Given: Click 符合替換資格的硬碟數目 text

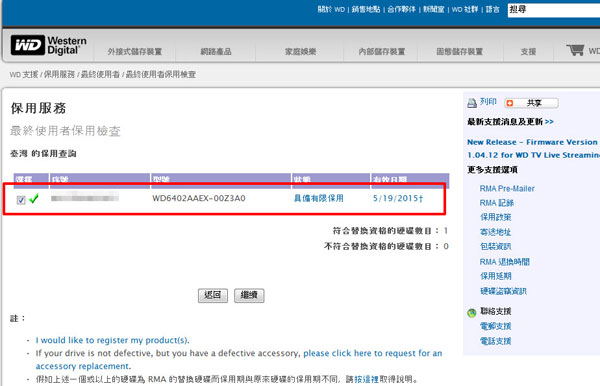Looking at the screenshot, I should (x=386, y=231).
